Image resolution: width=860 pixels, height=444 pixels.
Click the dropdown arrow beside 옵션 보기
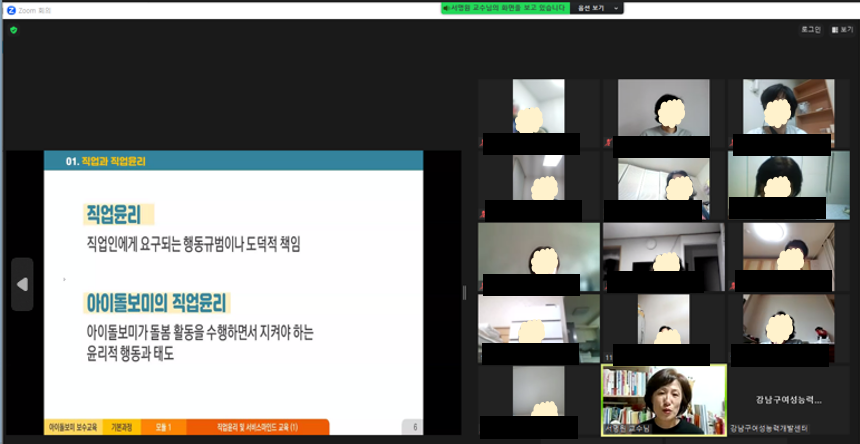(x=616, y=8)
